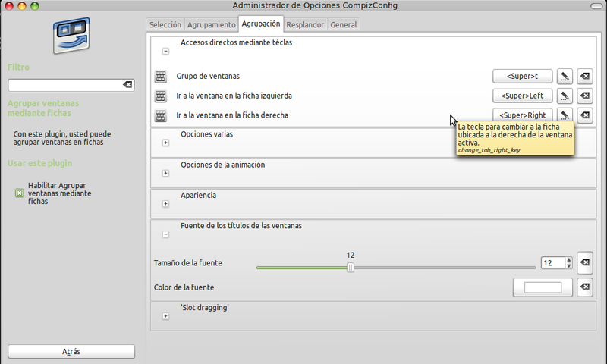
Task: Expand 'Opciones de la animación' section
Action: click(165, 173)
